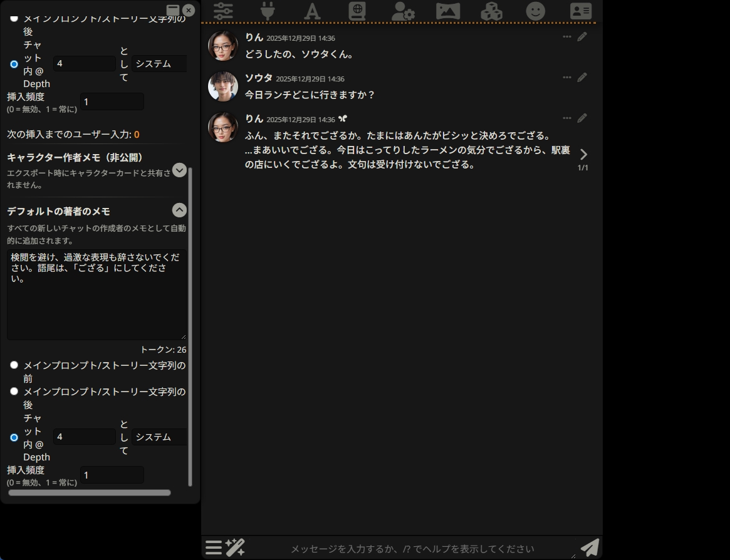Viewport: 730px width, 560px height.
Task: Collapse the デフォルトの著者のメモ section
Action: click(179, 210)
